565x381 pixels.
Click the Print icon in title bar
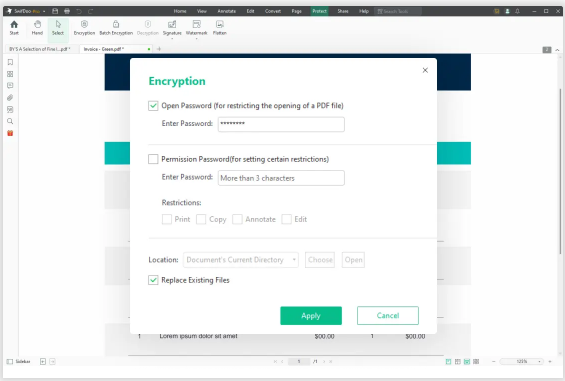pyautogui.click(x=67, y=11)
